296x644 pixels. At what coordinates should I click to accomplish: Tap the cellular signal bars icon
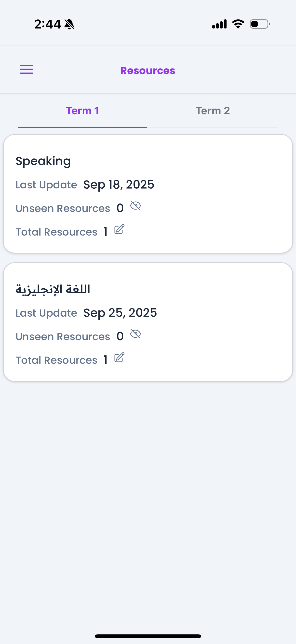pos(219,24)
